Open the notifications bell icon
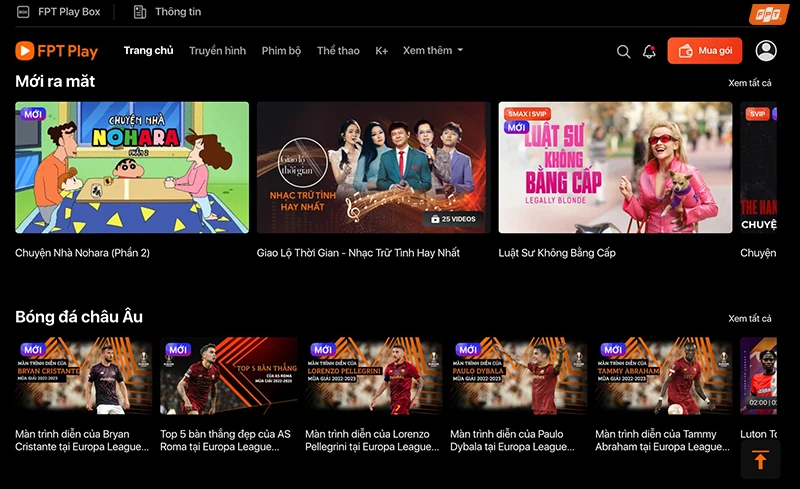 pyautogui.click(x=649, y=51)
